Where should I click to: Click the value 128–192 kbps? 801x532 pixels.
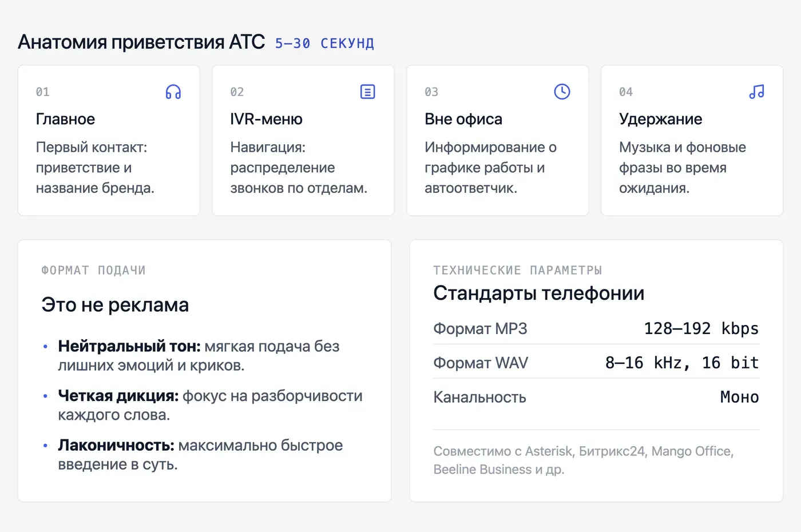coord(701,328)
